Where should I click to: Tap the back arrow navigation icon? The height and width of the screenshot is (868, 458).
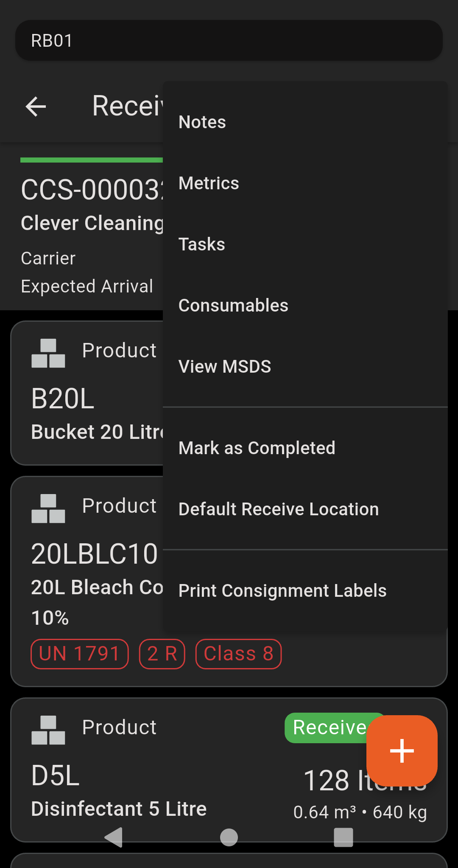(35, 106)
